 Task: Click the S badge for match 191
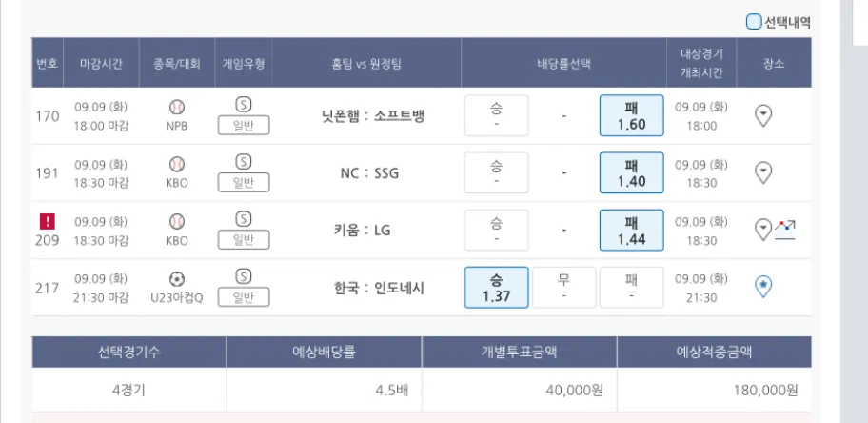pyautogui.click(x=243, y=162)
